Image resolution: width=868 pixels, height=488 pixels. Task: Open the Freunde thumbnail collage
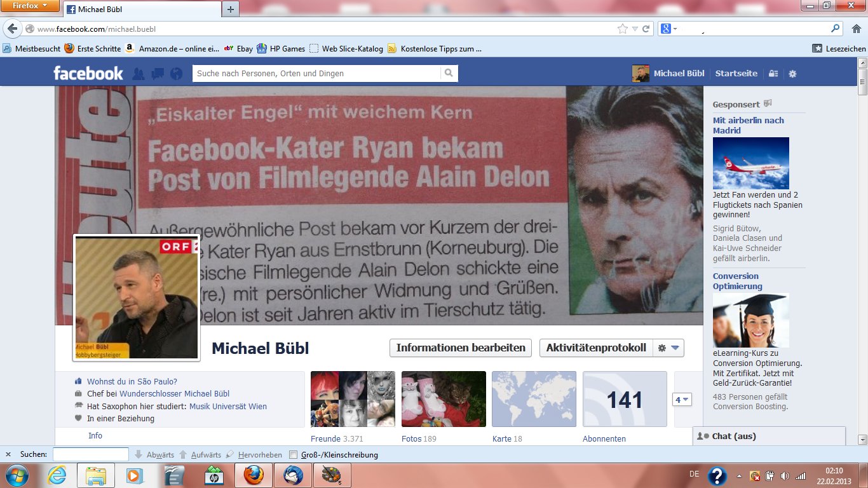[x=353, y=399]
